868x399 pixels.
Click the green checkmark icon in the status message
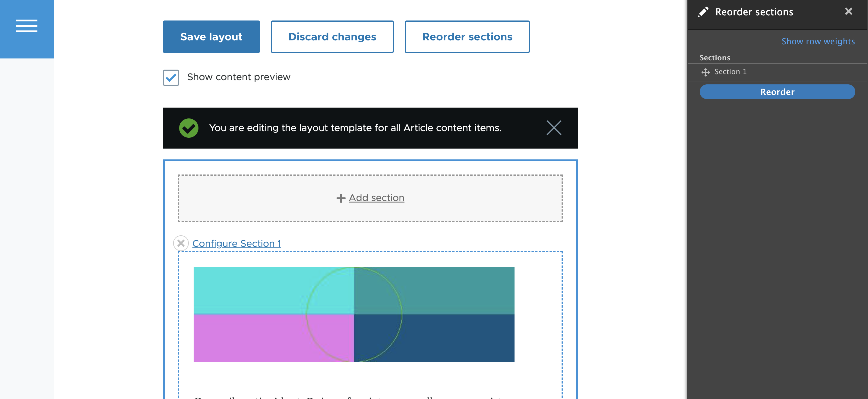click(x=189, y=128)
